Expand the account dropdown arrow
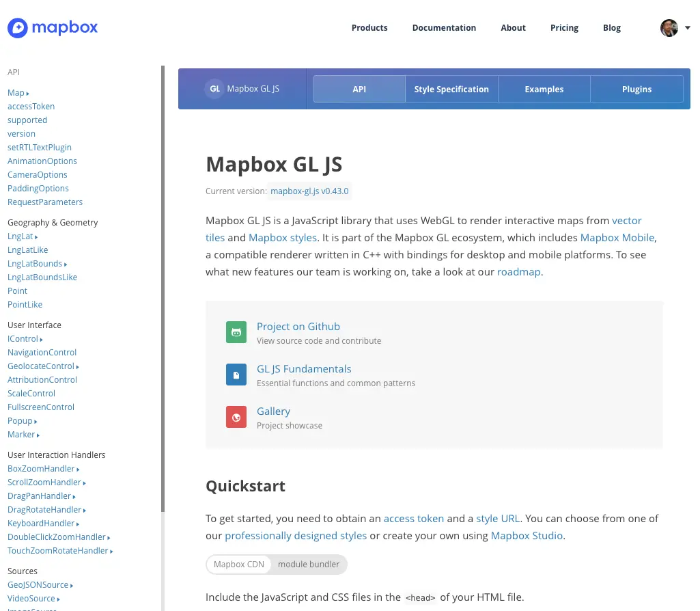The height and width of the screenshot is (611, 700). coord(688,28)
